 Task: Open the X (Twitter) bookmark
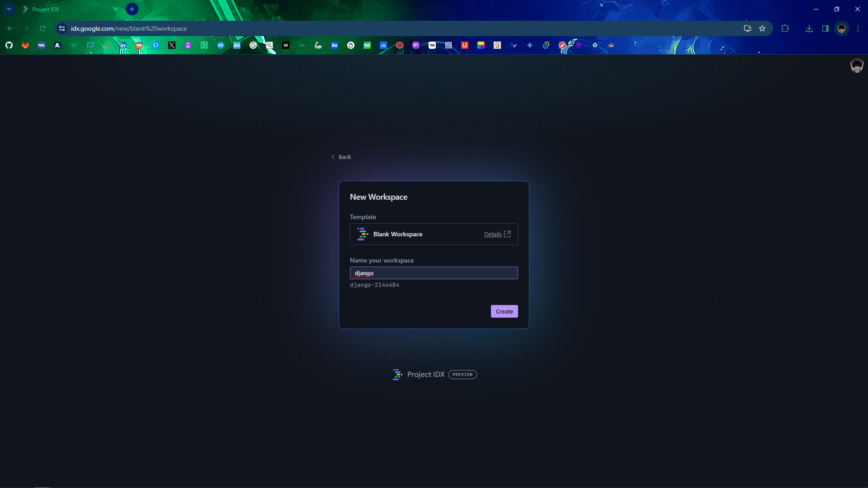point(172,45)
